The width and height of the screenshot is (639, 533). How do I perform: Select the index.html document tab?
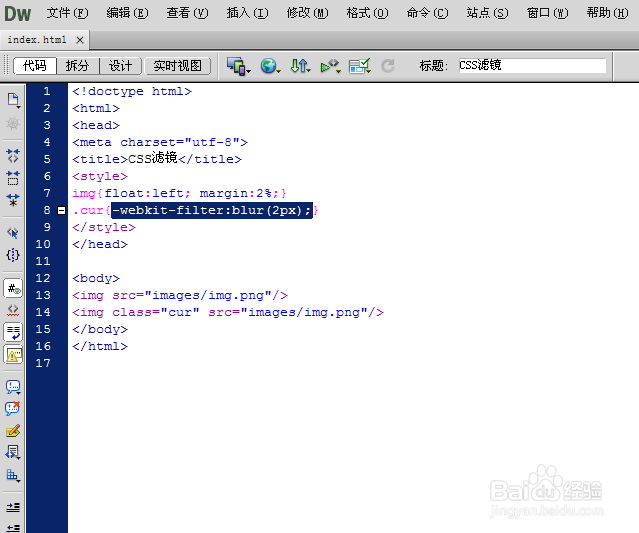point(37,40)
